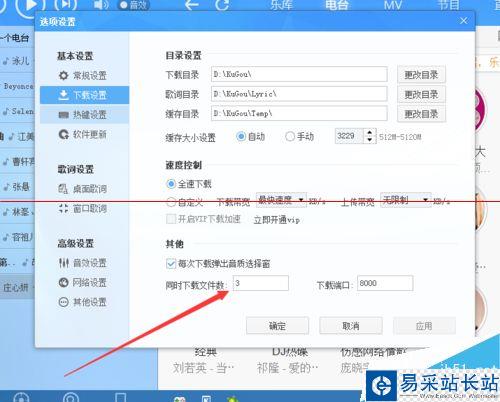The width and height of the screenshot is (500, 402).
Task: Close the 选项设置 dialog
Action: [463, 21]
